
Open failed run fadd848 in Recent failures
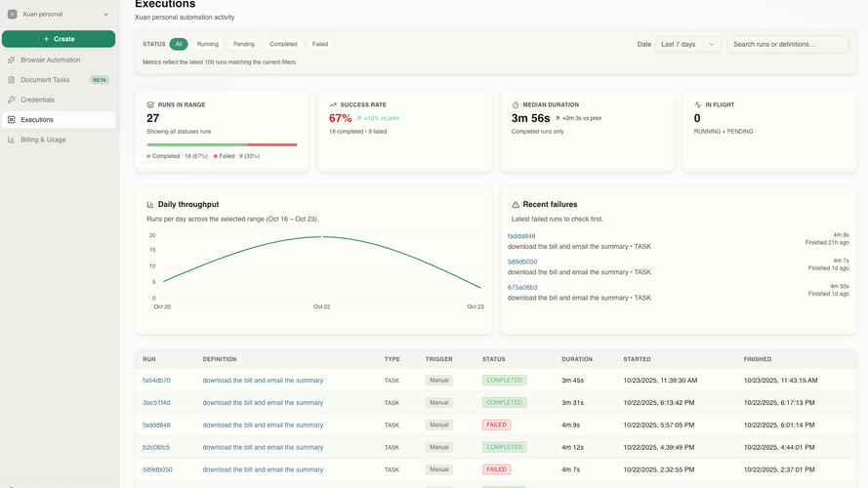click(x=521, y=235)
